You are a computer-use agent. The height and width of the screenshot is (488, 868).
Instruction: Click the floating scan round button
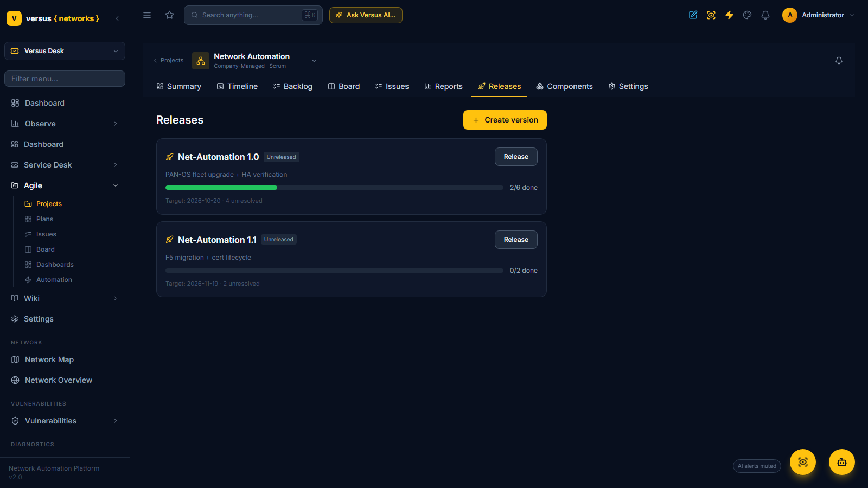803,462
